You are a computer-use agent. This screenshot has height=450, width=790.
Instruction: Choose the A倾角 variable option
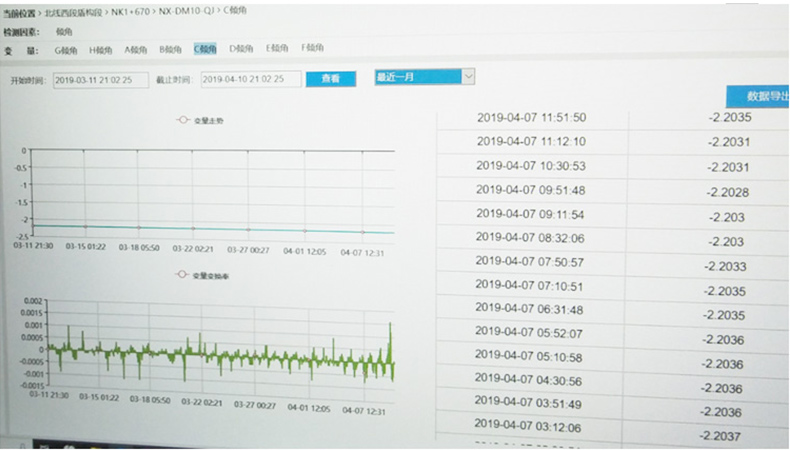tap(135, 48)
